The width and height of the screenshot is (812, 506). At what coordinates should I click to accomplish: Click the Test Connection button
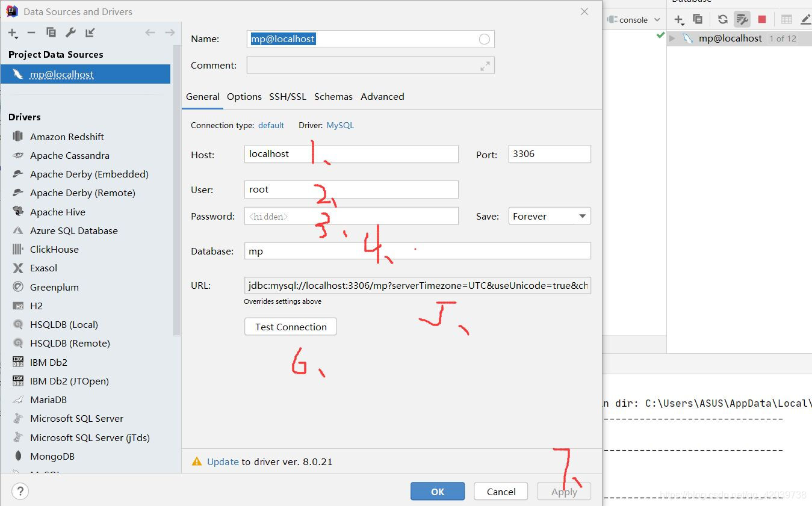[x=291, y=327]
